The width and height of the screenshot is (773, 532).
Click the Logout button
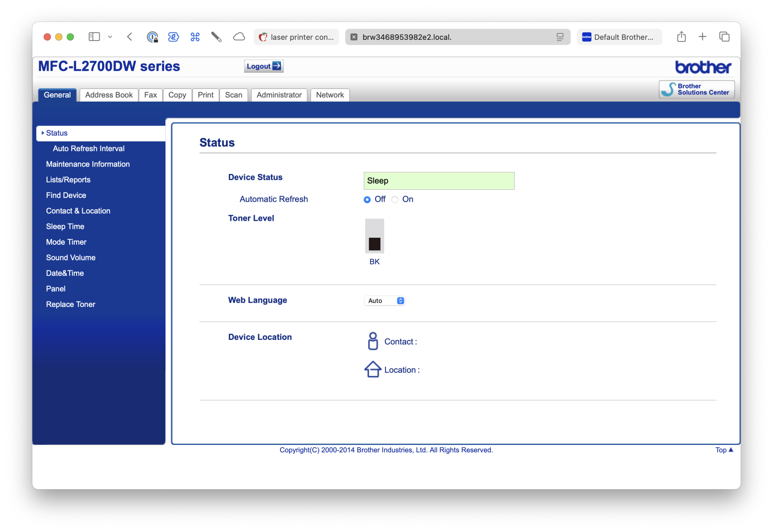coord(264,66)
